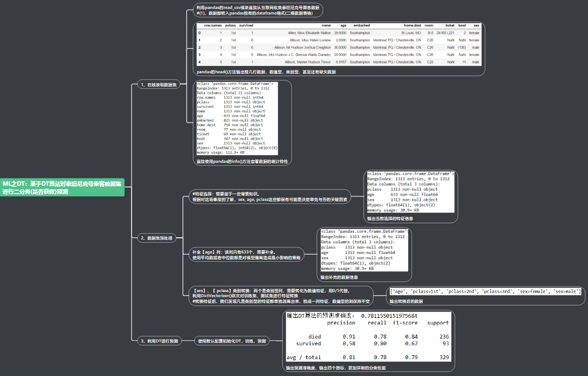The image size is (588, 376).
Task: Click the 'f1-score' header in report
Action: 405,323
